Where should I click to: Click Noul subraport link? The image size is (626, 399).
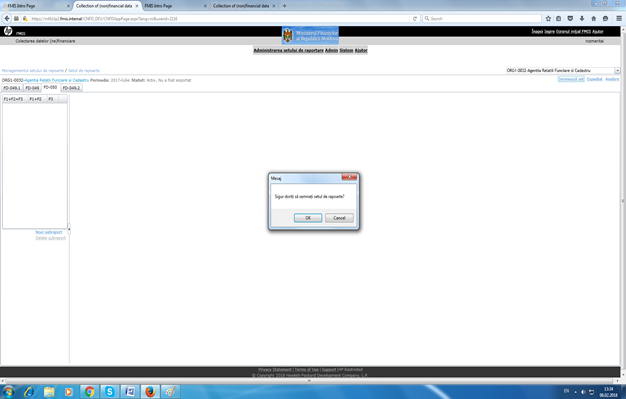[49, 232]
